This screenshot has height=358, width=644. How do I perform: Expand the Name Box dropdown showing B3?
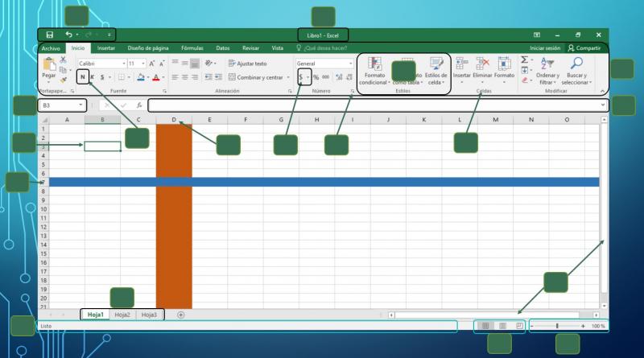[x=80, y=105]
